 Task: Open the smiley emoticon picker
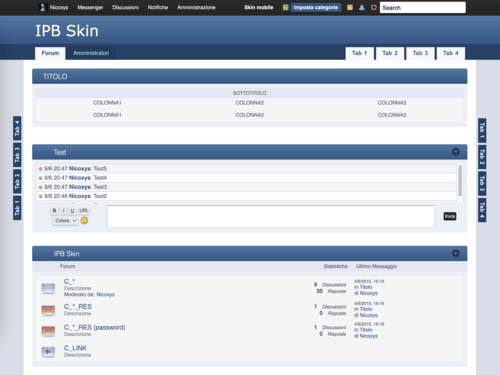pos(84,220)
